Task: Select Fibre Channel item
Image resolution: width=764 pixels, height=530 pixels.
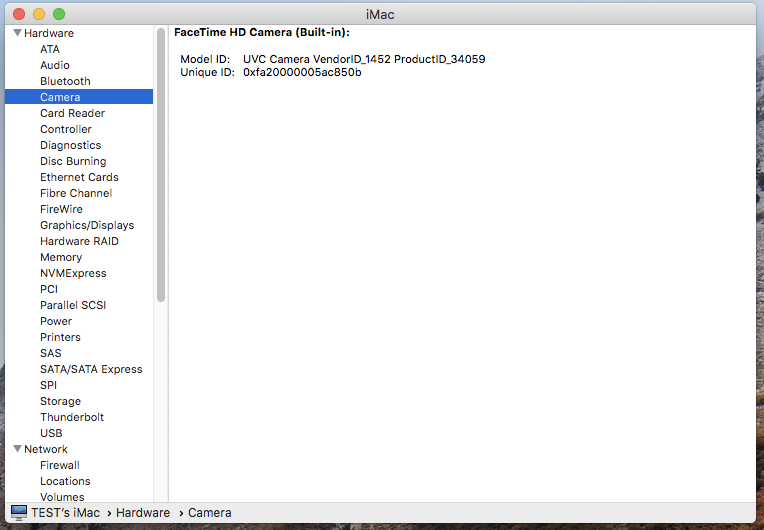Action: pyautogui.click(x=76, y=193)
